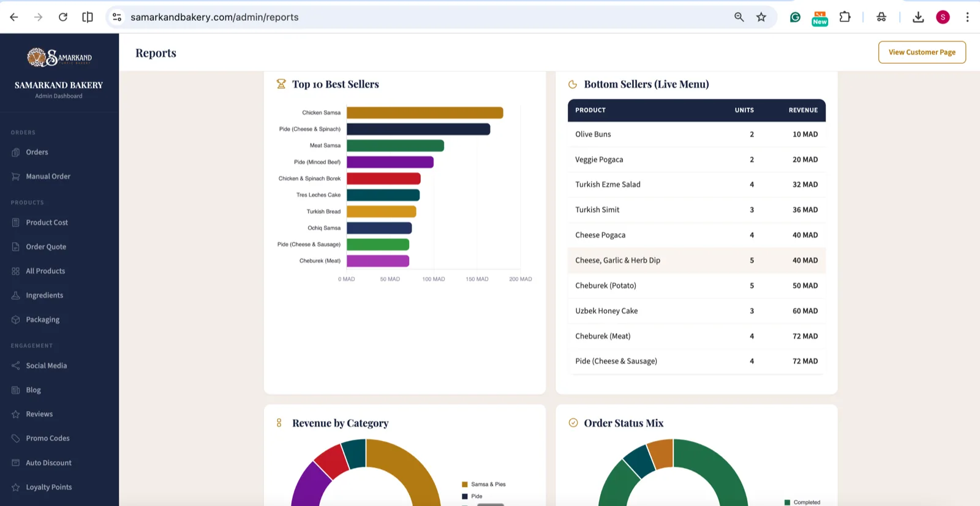The image size is (980, 506).
Task: Open Orders from the sidebar
Action: click(37, 152)
